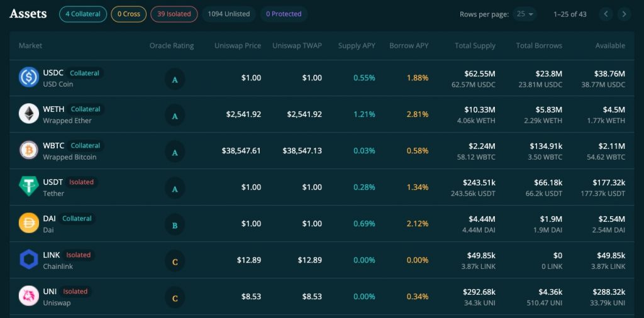The image size is (644, 318).
Task: Sort by Market column header
Action: (30, 45)
